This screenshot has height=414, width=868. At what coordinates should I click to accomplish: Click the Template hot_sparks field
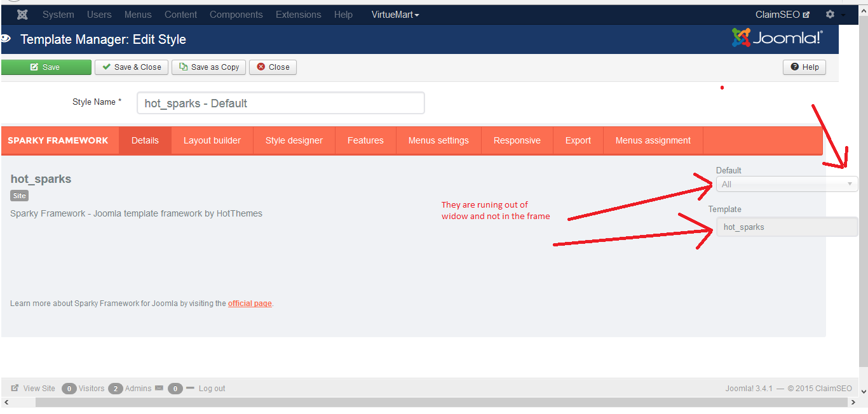[787, 227]
